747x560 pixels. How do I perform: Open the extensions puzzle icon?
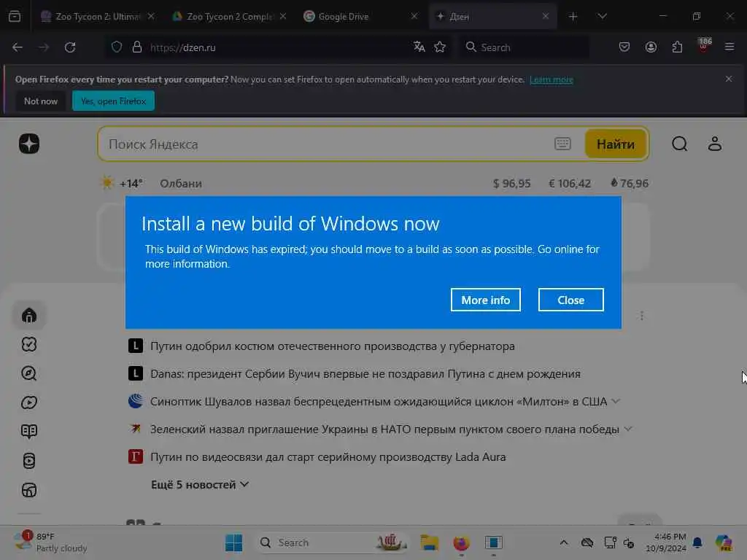677,47
